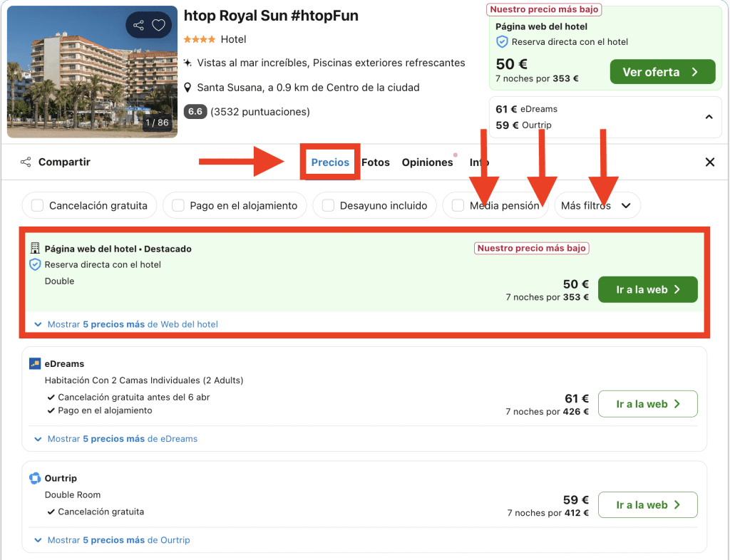Viewport: 730px width, 560px height.
Task: Click the Compartir share icon
Action: [x=26, y=162]
